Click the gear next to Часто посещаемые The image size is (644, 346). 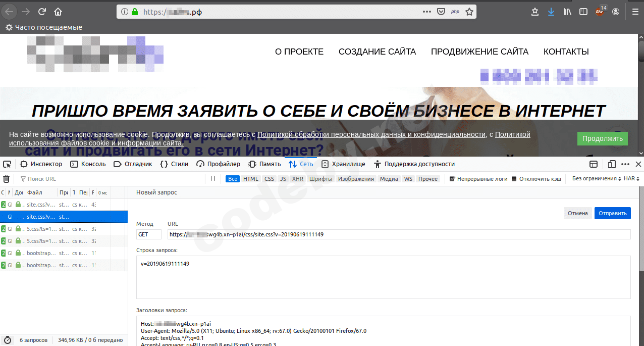(x=9, y=27)
